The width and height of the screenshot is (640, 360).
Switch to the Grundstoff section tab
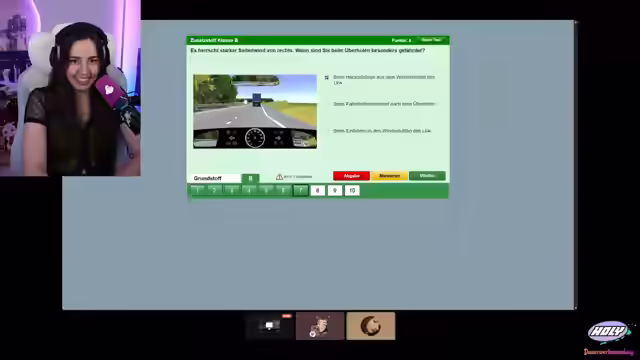(215, 178)
